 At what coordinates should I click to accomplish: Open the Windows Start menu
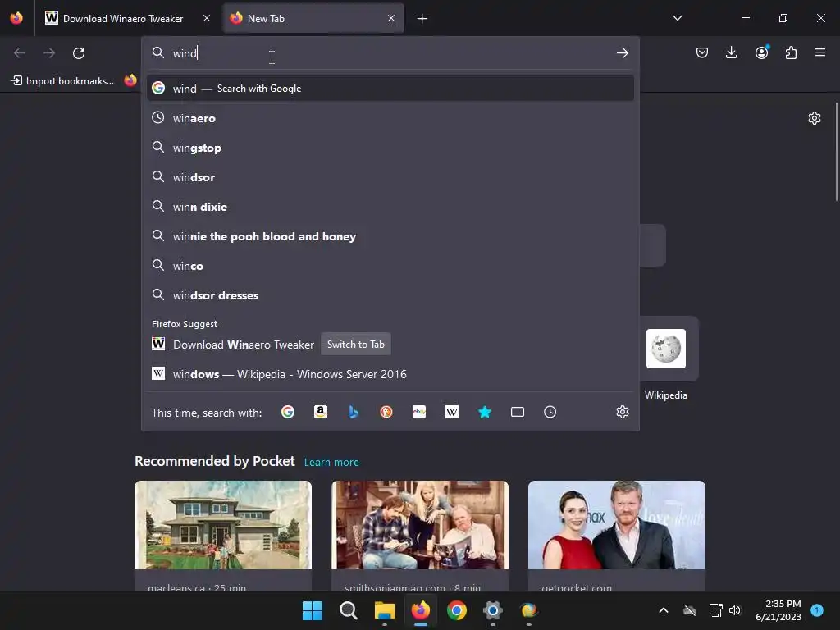tap(312, 610)
